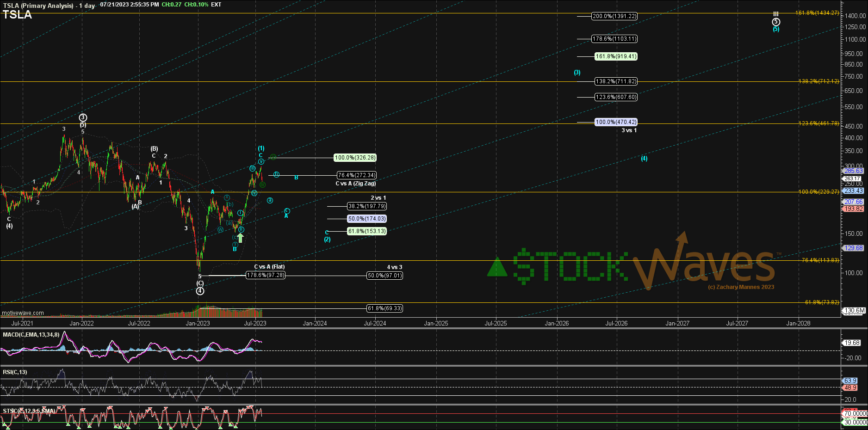Click the red 193.82 price tag

(x=853, y=209)
